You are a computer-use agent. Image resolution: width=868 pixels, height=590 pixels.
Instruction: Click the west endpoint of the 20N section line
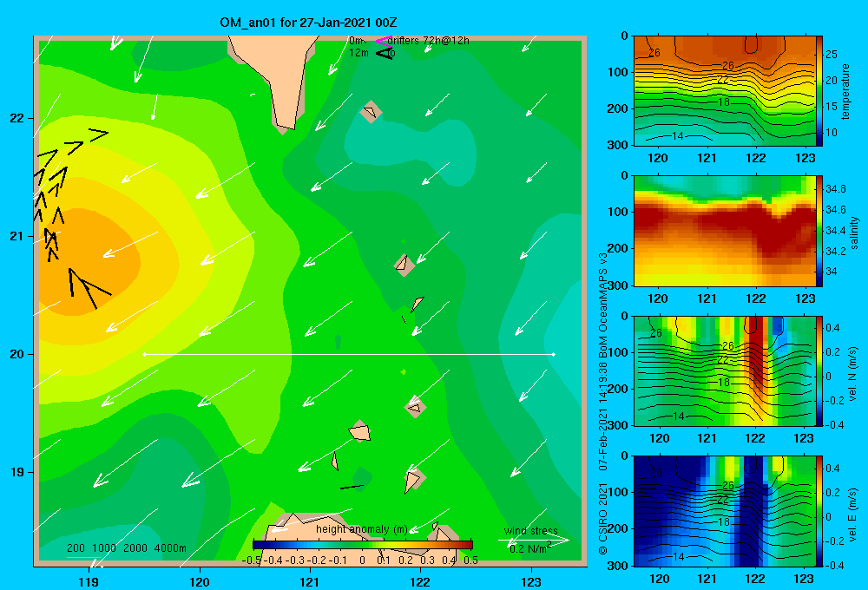coord(144,354)
